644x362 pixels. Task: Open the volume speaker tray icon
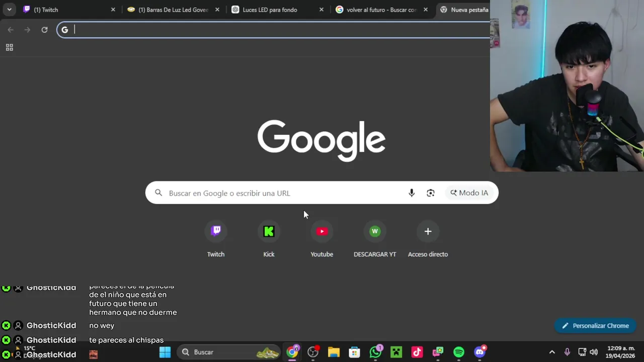click(594, 352)
